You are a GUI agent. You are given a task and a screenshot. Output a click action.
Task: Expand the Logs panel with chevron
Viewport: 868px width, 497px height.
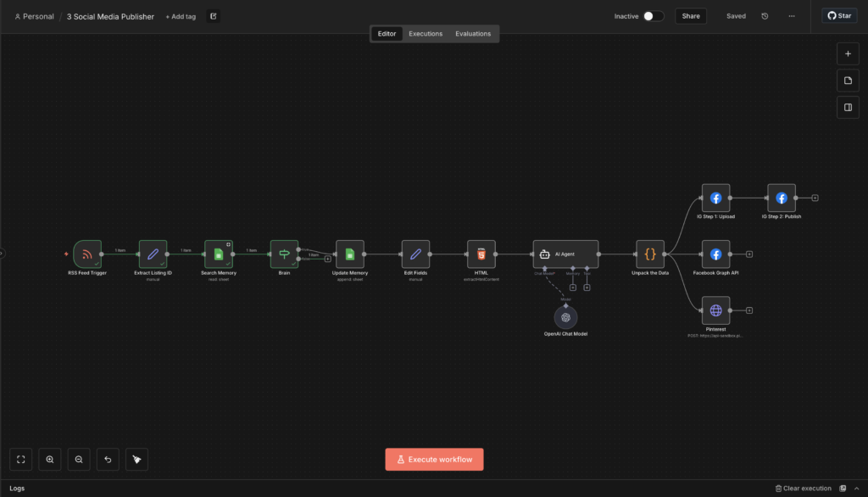tap(857, 489)
